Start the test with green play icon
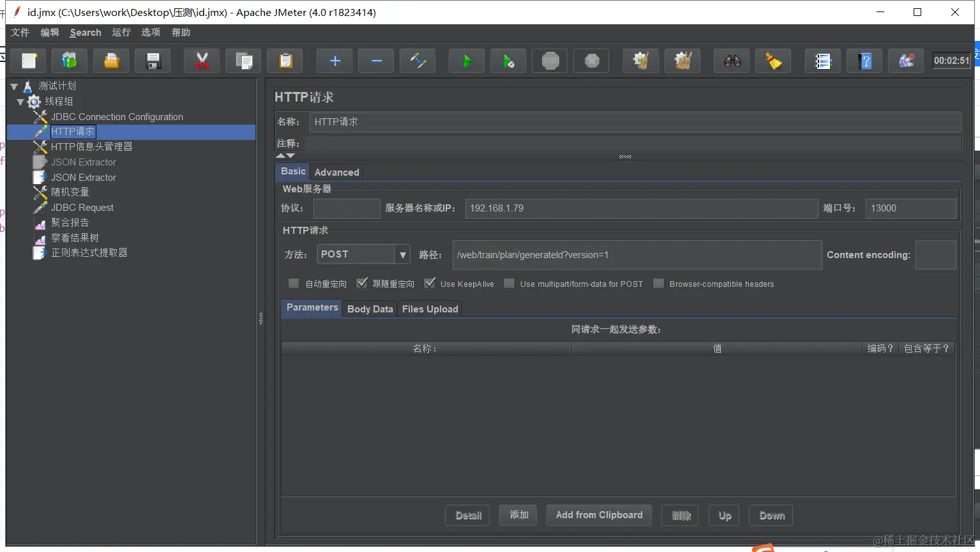Screen dimensions: 980x552 (467, 61)
